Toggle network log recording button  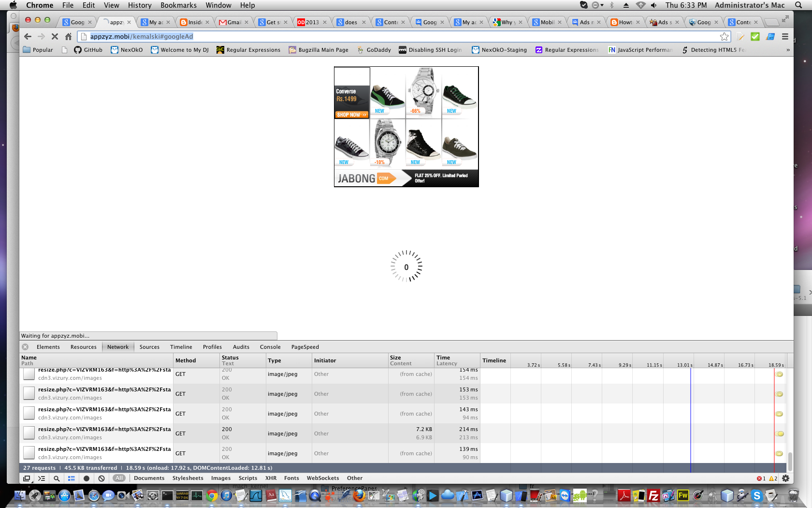point(87,478)
